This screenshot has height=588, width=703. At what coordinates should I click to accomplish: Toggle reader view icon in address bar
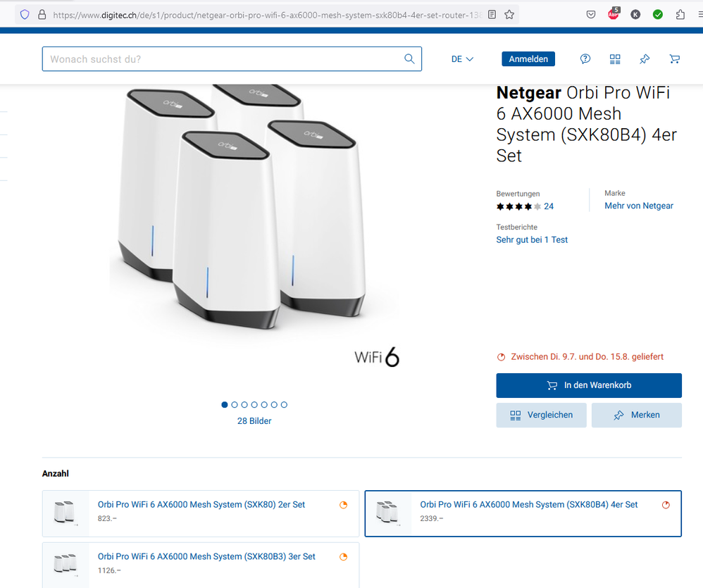pos(492,15)
